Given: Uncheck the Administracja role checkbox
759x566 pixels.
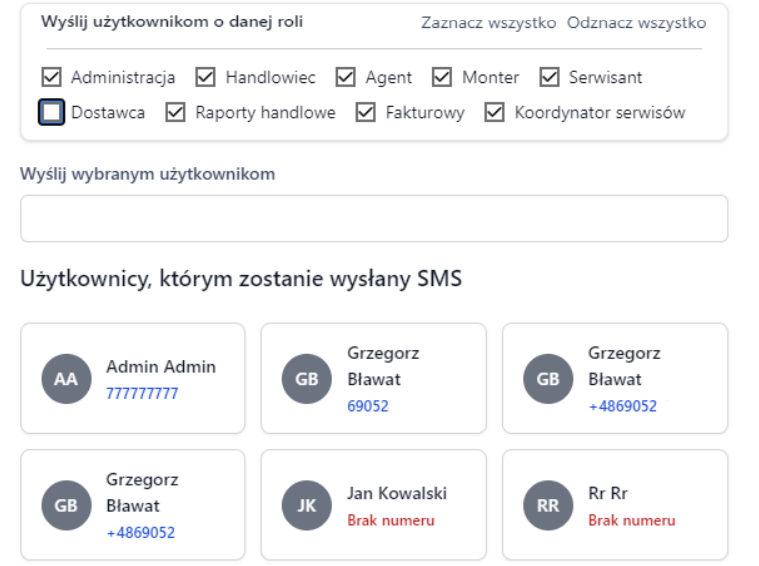Looking at the screenshot, I should (52, 77).
